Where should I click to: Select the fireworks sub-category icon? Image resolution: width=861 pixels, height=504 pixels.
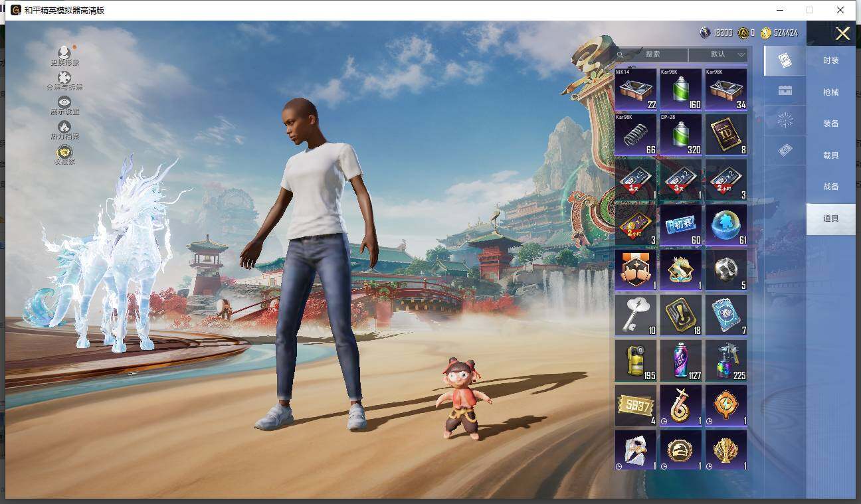pyautogui.click(x=785, y=120)
